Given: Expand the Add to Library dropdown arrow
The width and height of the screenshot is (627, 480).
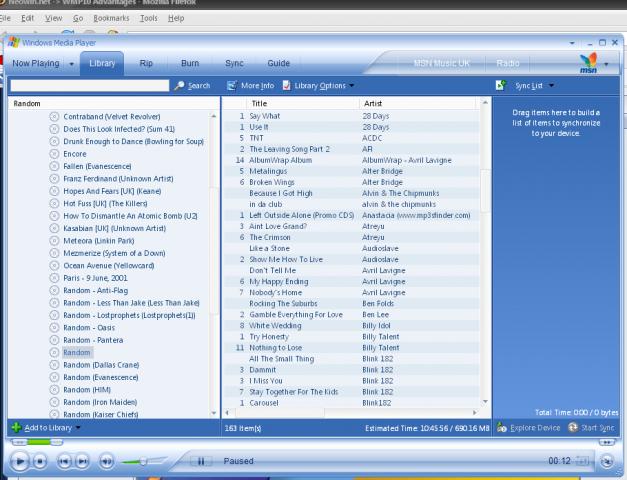Looking at the screenshot, I should click(x=78, y=428).
